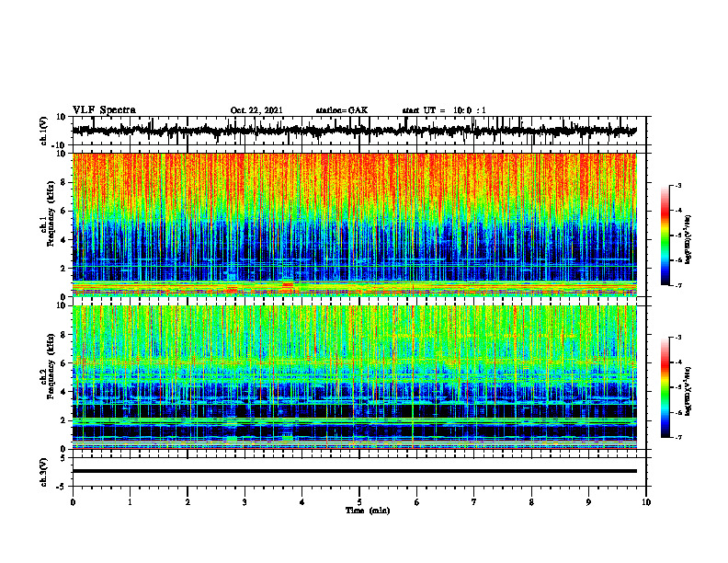The image size is (728, 563).
Task: Click the log(PSD) label beside ch.2 color bar
Action: pos(688,391)
